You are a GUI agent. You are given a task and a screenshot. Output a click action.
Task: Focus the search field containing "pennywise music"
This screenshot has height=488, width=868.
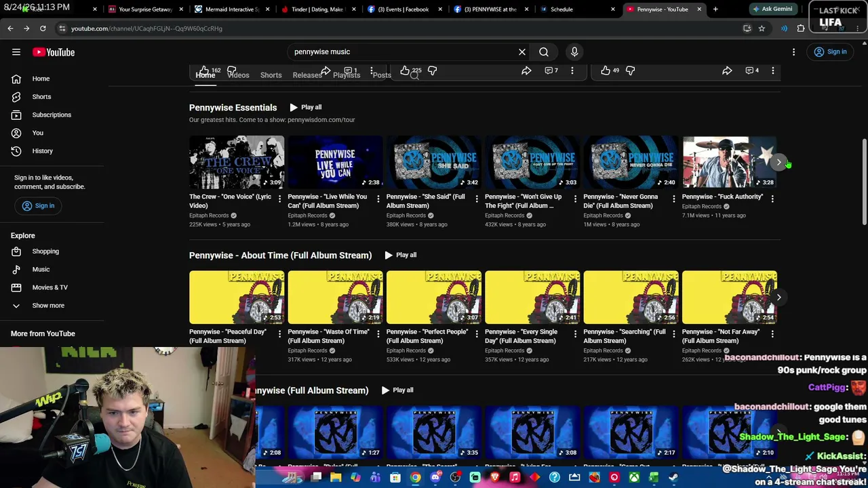[x=404, y=52]
